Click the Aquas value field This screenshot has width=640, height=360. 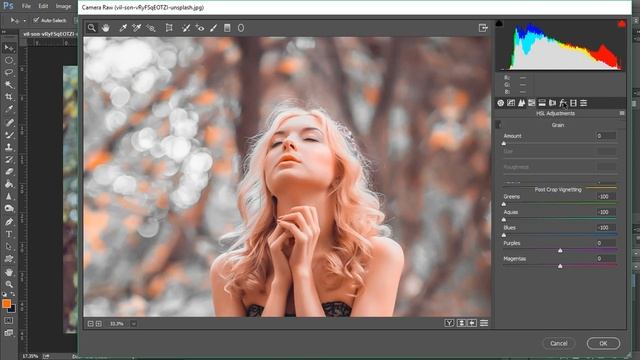click(x=606, y=212)
